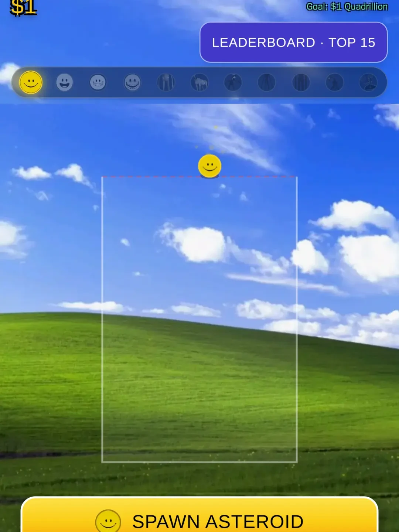This screenshot has height=532, width=399.
Task: Select the eighth locked evolution icon
Action: point(267,82)
